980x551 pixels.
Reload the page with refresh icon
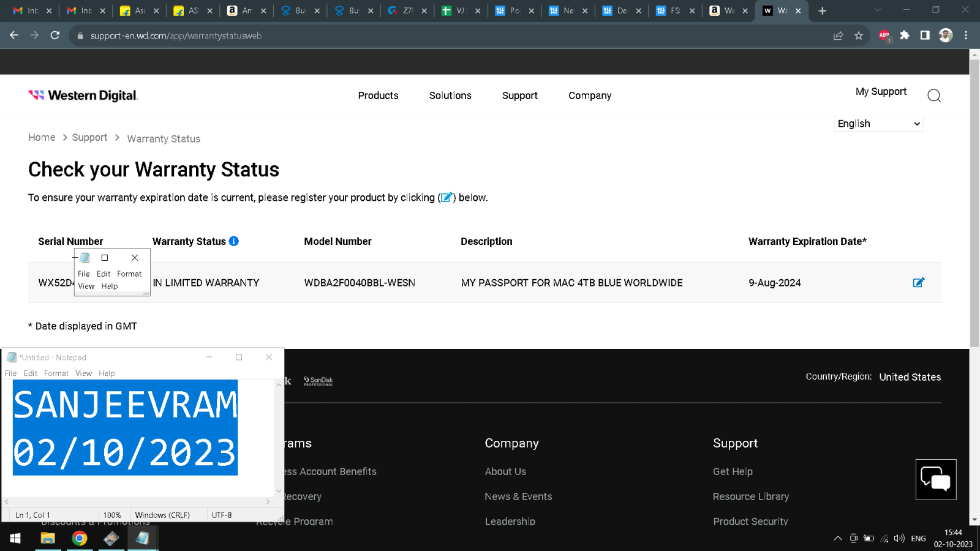tap(55, 36)
